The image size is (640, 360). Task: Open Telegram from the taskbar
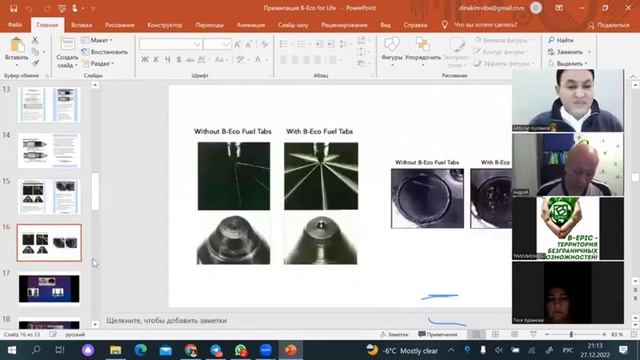[x=216, y=350]
